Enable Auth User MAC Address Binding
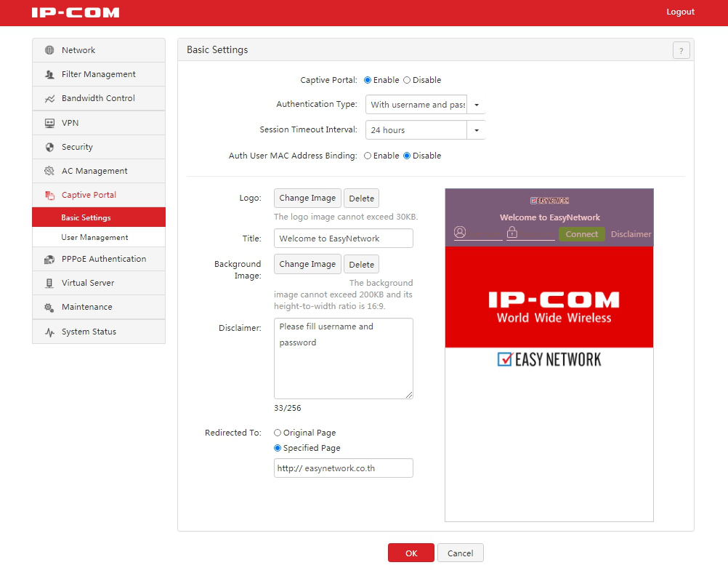Screen dimensions: 728x581 (x=368, y=156)
